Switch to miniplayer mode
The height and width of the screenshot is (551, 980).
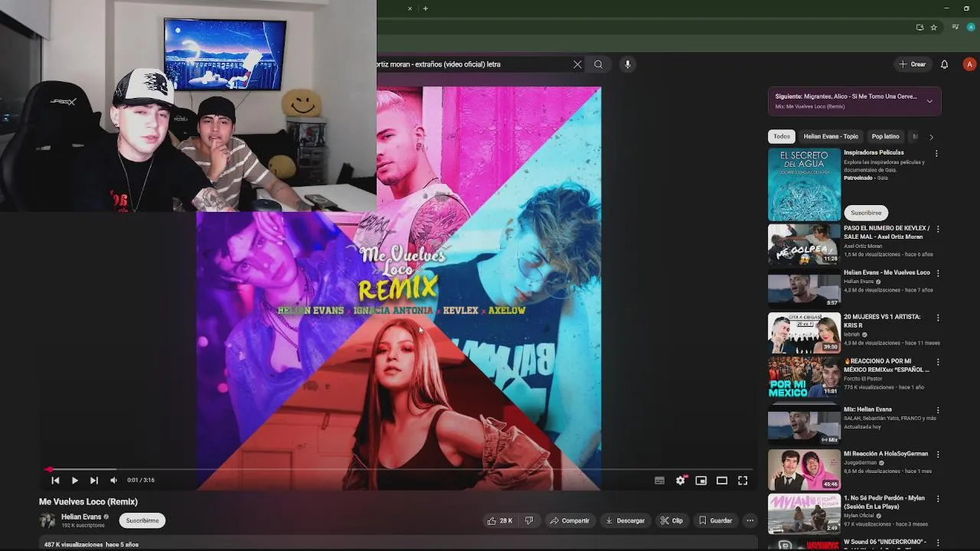point(701,481)
